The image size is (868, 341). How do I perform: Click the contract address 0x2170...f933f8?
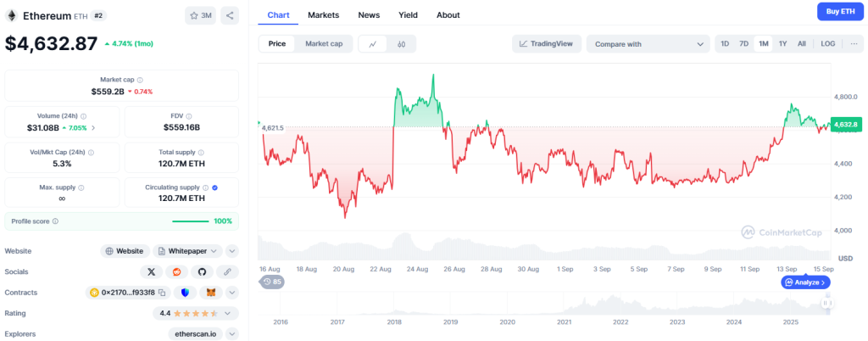(128, 293)
